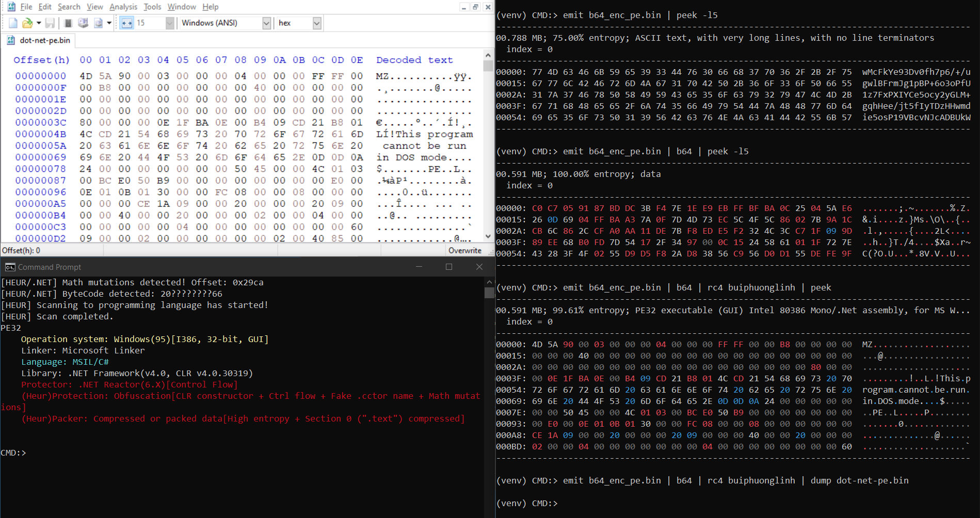Viewport: 980px width, 518px height.
Task: Click the command ending in 'dump dot-net-pe.bin'
Action: 736,480
